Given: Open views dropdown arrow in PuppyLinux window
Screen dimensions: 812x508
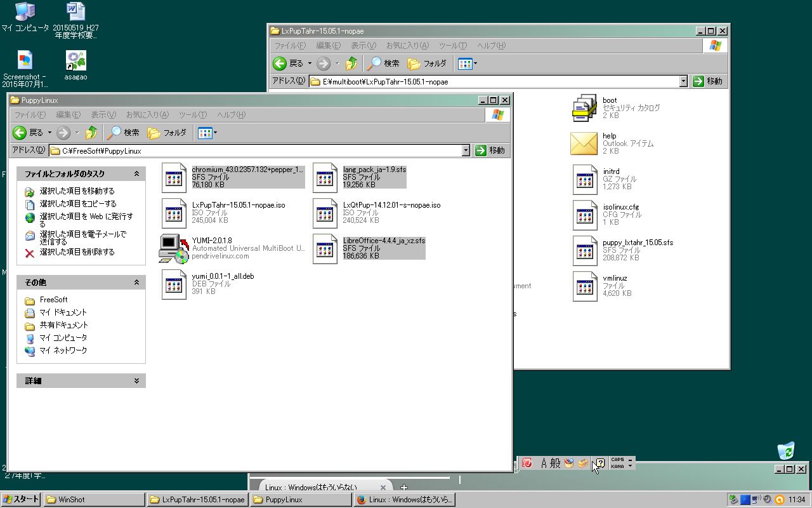Looking at the screenshot, I should point(215,133).
